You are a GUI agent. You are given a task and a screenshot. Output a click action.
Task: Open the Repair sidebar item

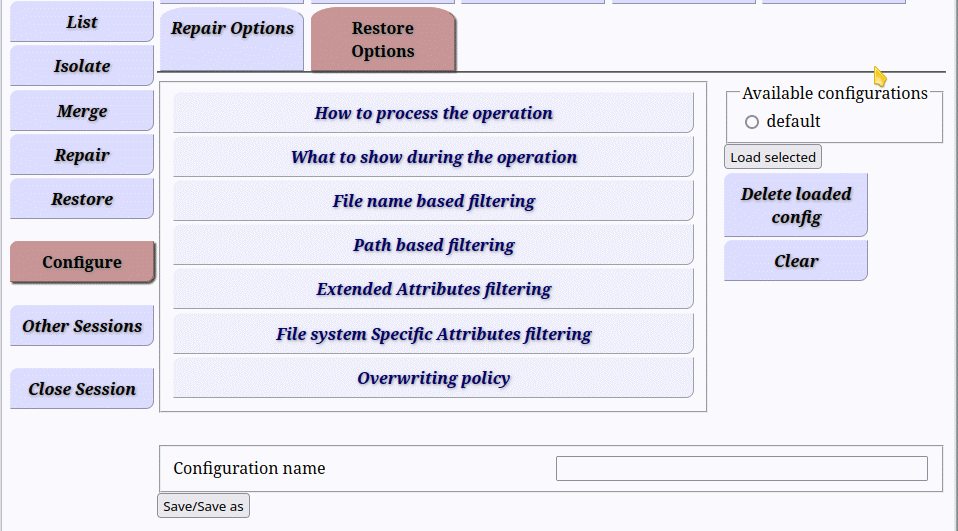pos(82,155)
